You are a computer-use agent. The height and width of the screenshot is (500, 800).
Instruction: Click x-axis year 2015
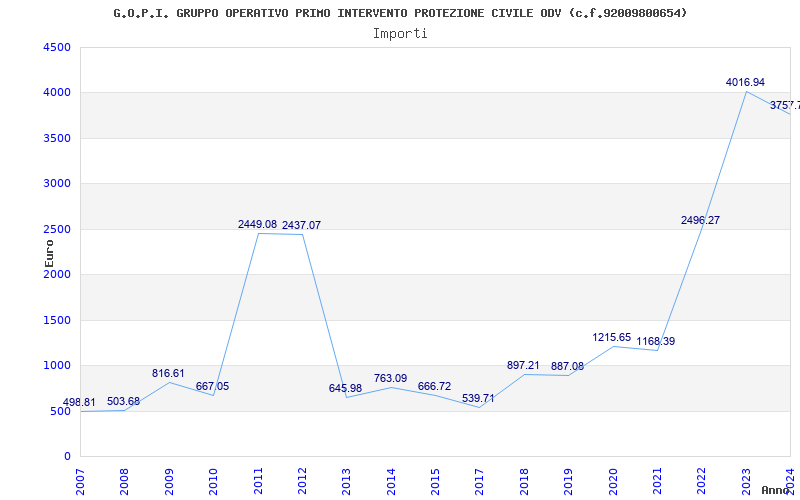[435, 482]
